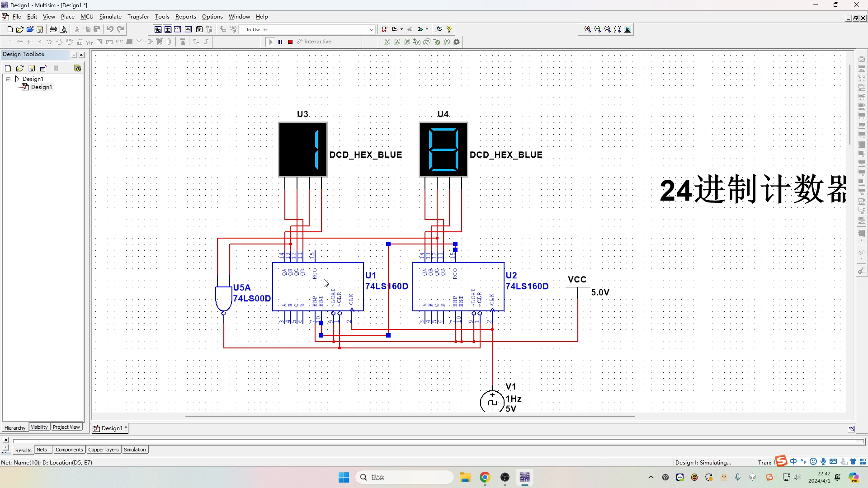Open the Place menu
This screenshot has height=488, width=868.
67,16
